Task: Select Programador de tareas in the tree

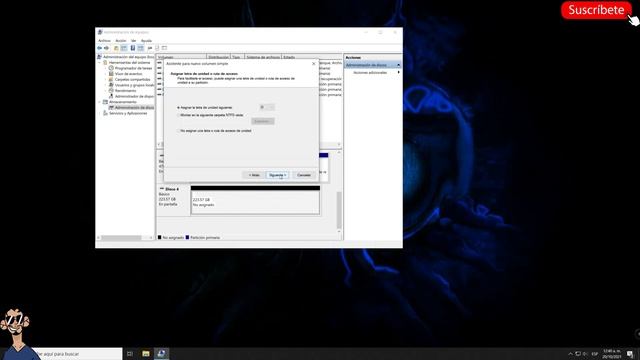Action: [x=133, y=68]
